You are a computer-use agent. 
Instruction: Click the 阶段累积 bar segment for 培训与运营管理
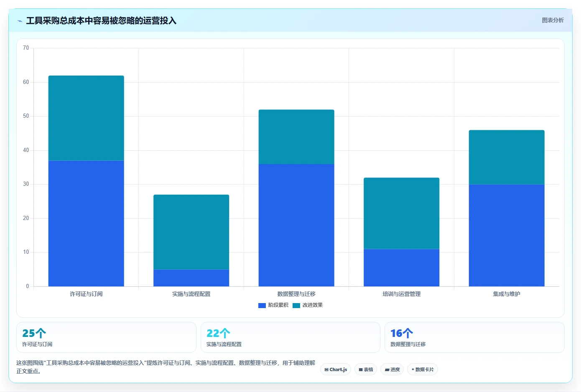tap(401, 268)
